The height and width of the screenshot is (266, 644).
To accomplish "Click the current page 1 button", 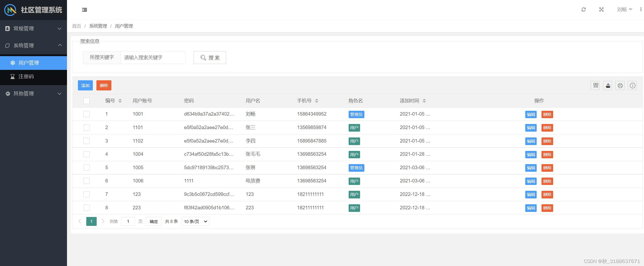I will (91, 221).
